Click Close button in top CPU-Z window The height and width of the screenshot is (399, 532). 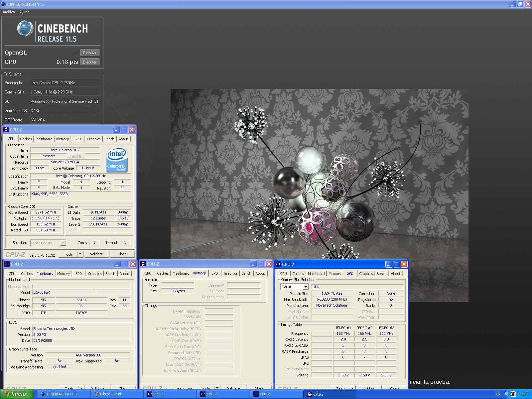[x=122, y=254]
